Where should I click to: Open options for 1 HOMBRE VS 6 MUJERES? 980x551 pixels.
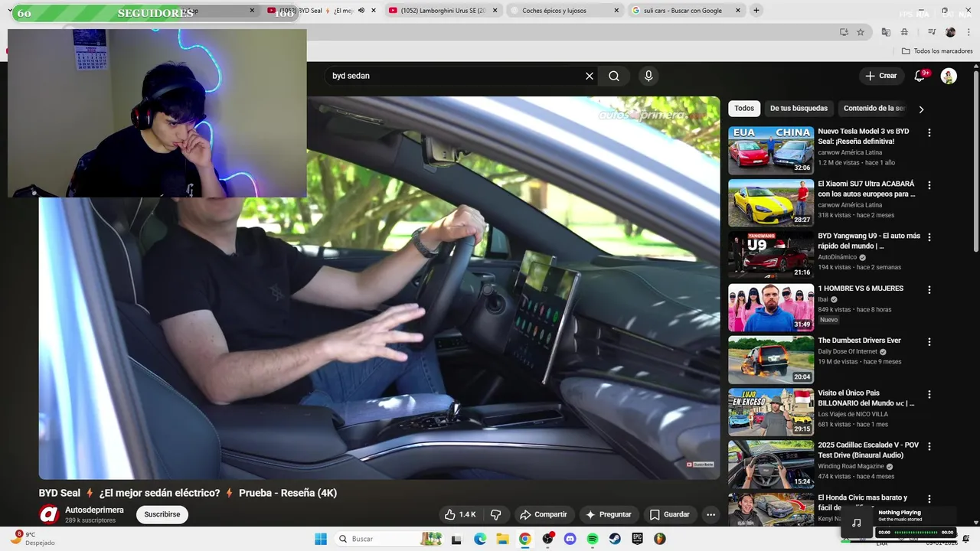(929, 290)
